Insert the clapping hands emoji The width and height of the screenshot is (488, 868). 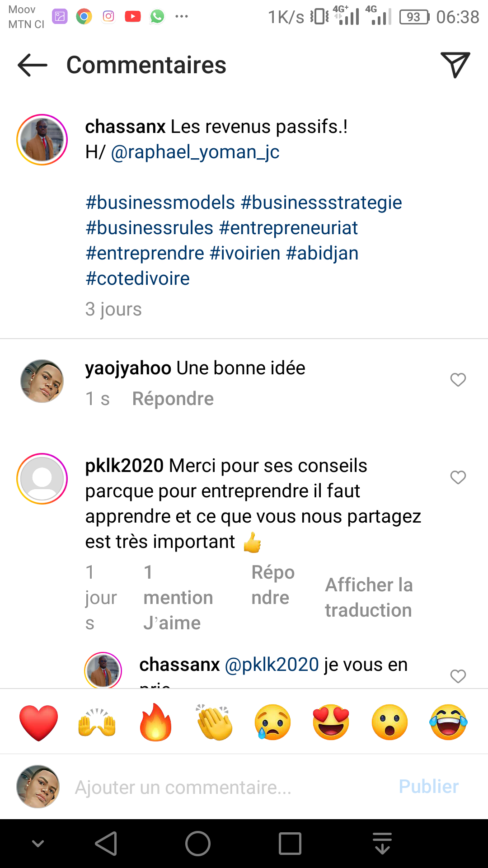click(x=215, y=722)
